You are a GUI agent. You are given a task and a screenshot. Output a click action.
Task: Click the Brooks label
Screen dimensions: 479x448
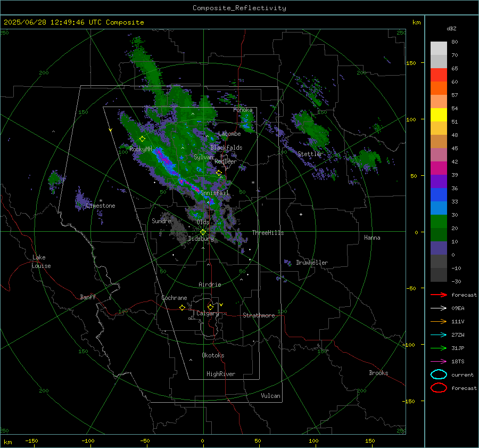click(x=378, y=373)
